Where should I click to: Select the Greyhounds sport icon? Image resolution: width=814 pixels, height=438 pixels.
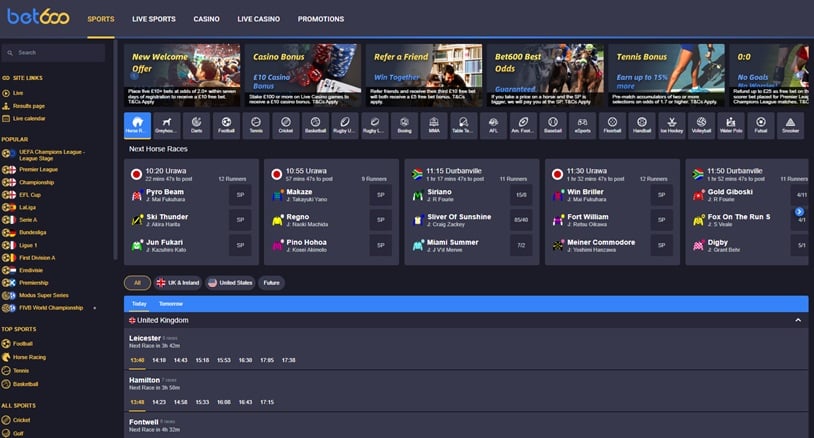click(x=167, y=125)
